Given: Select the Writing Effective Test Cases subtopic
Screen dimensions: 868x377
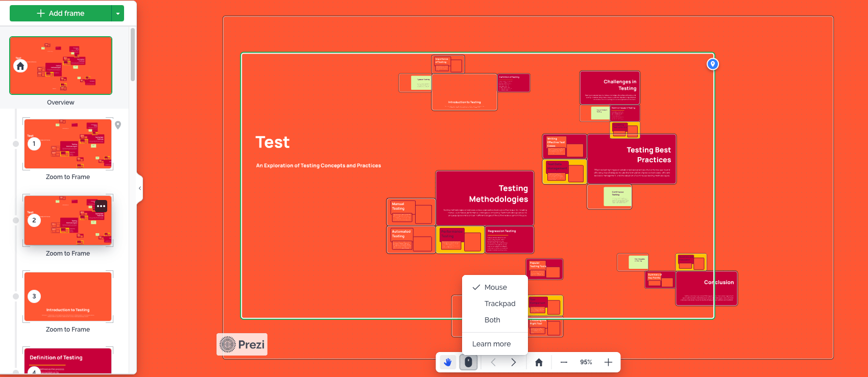Looking at the screenshot, I should click(x=565, y=146).
